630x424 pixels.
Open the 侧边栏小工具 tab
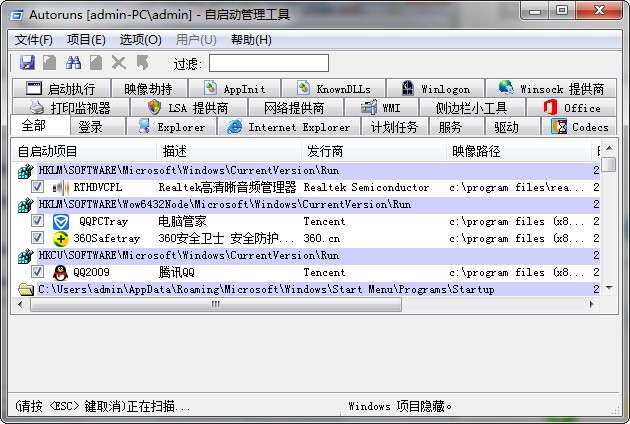click(x=472, y=108)
